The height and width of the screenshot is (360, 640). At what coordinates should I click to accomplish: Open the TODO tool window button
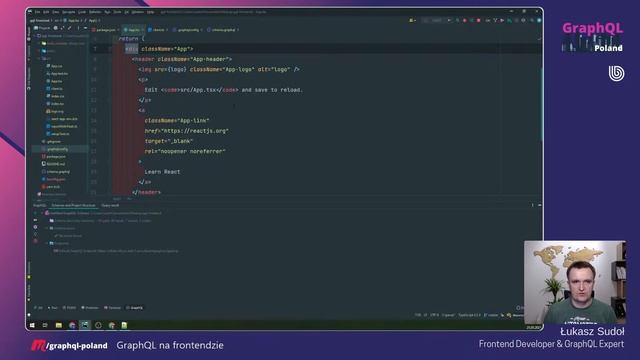69,308
